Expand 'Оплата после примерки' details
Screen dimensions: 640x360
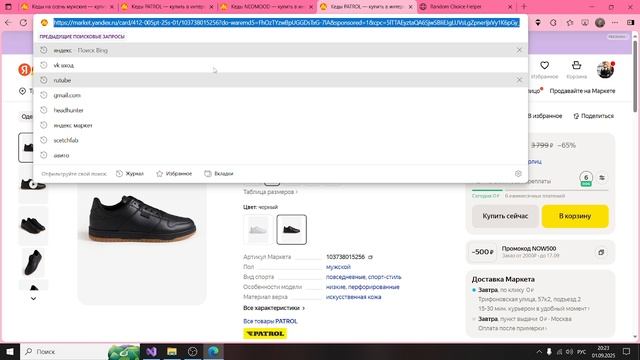tap(512, 328)
